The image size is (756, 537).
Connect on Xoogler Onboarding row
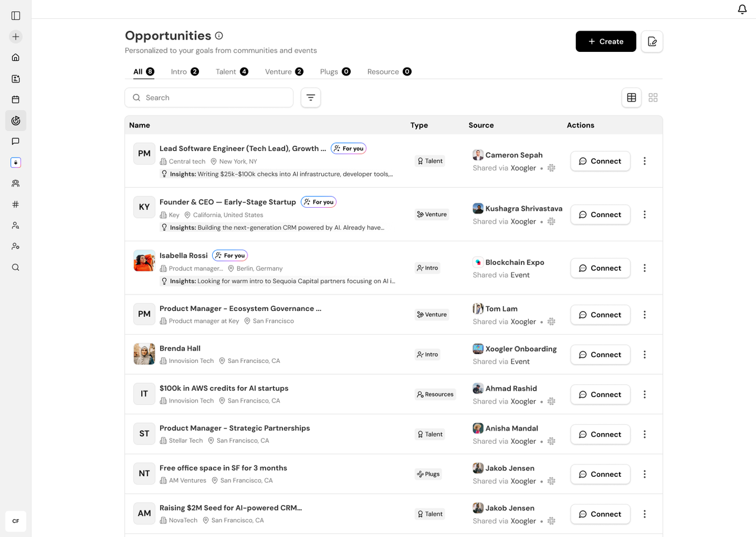click(600, 355)
